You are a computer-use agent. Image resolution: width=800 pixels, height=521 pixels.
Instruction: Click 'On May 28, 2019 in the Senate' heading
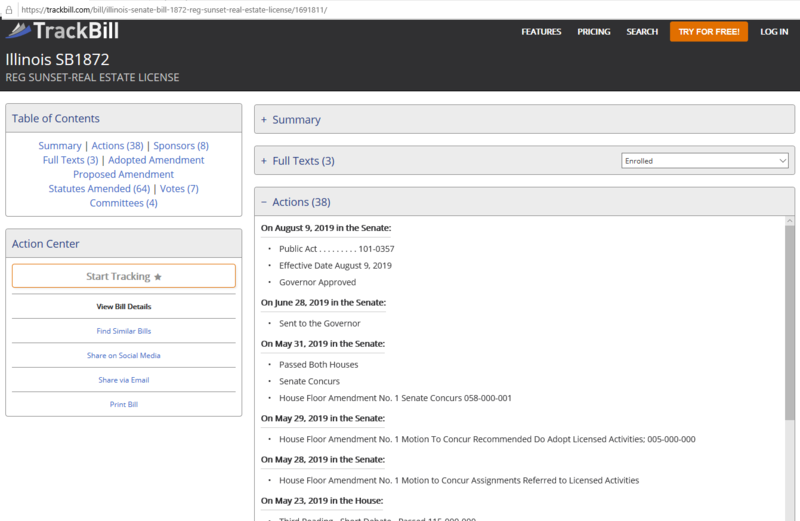click(322, 460)
